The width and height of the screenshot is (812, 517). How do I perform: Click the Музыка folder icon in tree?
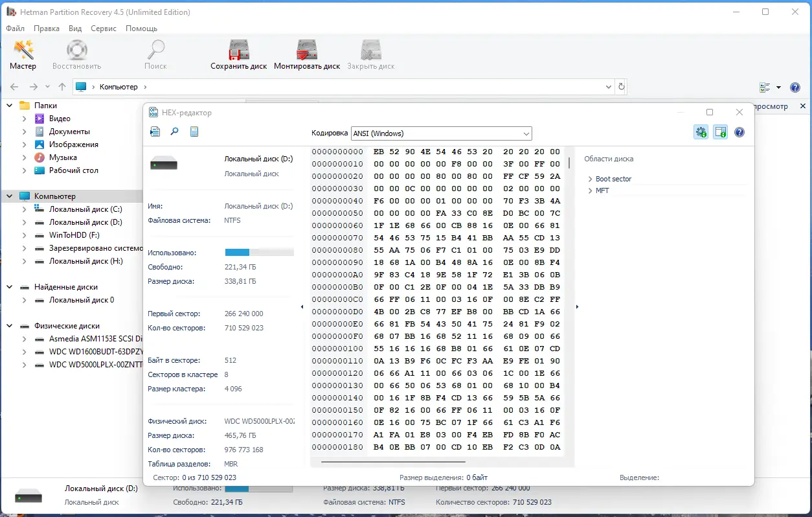click(x=39, y=157)
